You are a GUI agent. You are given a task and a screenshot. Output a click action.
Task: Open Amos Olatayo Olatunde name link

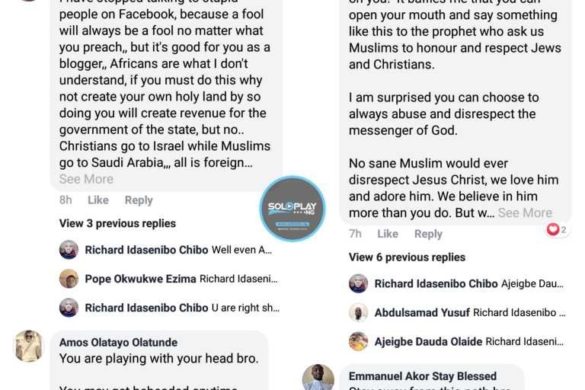pos(118,342)
